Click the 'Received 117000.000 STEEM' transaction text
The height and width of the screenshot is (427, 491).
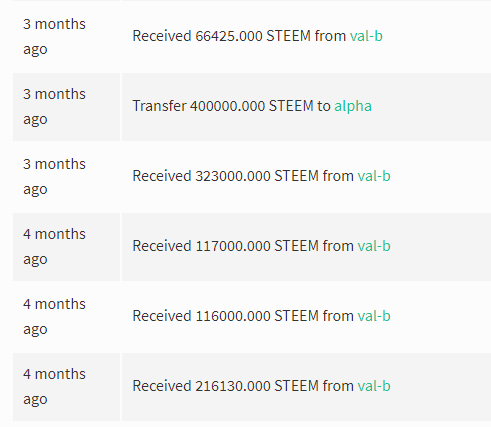226,246
